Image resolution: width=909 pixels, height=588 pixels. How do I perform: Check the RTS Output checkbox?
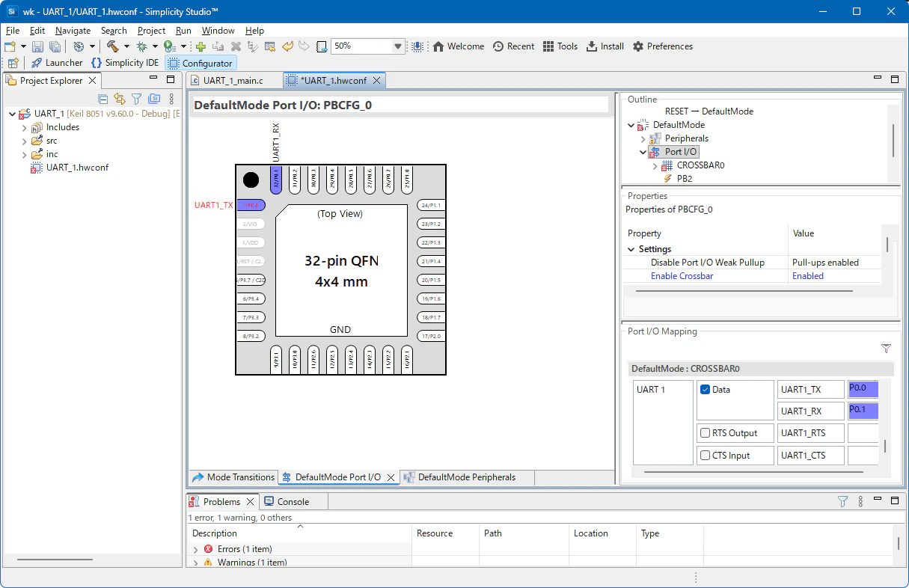pos(706,433)
